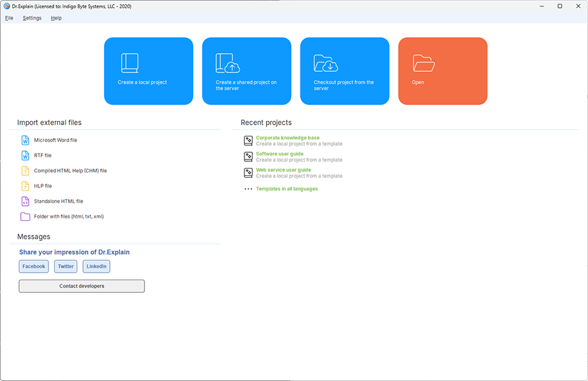Click the Compiled HTML Help CHM icon
Screen dimensions: 588x381
point(25,171)
